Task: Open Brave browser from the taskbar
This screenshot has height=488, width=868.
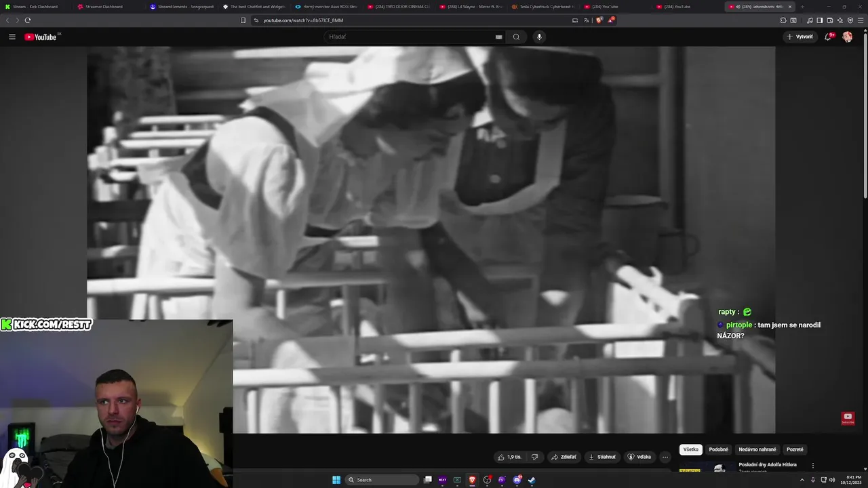Action: tap(472, 480)
